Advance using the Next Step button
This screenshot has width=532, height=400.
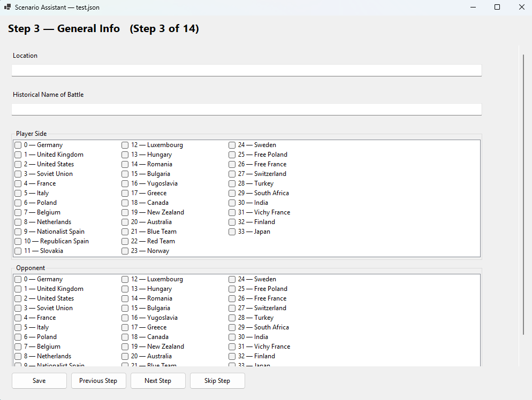click(x=158, y=381)
